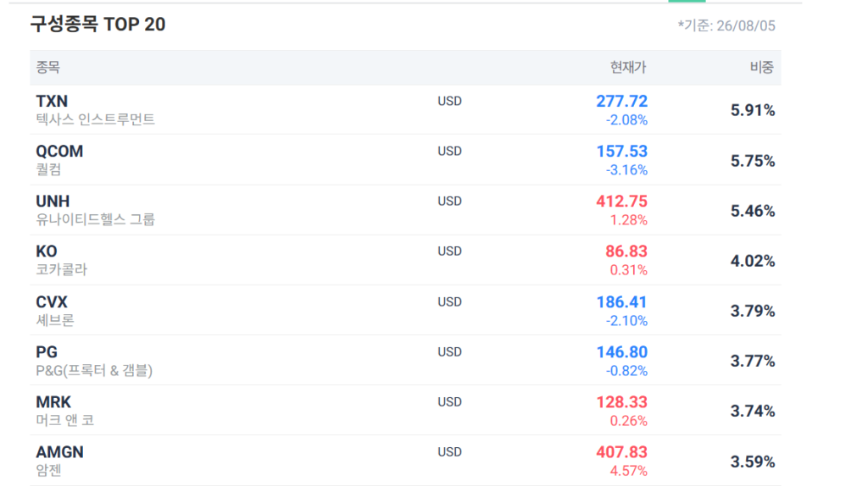Click the 3.74% weight value
The width and height of the screenshot is (868, 492).
(x=753, y=412)
